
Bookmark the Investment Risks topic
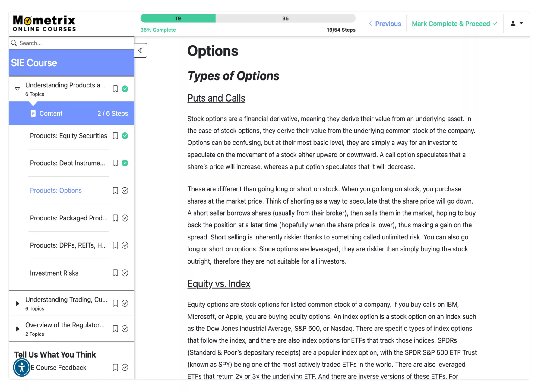coord(115,273)
